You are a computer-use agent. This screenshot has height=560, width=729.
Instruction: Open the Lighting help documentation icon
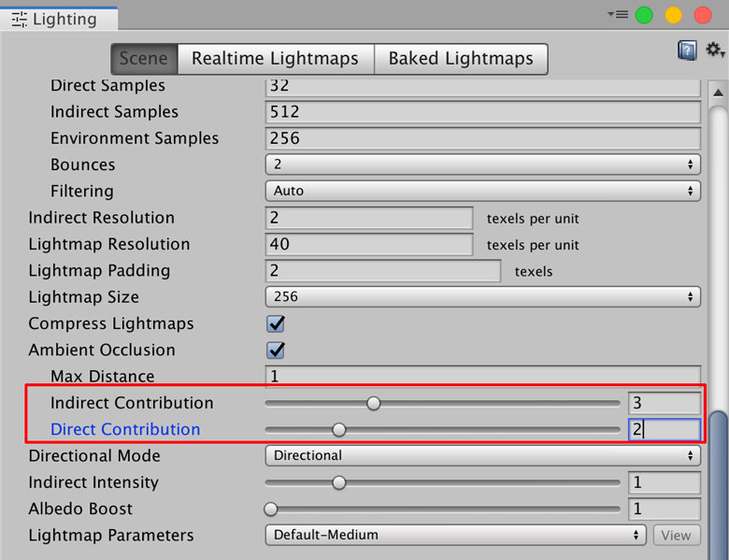tap(687, 50)
